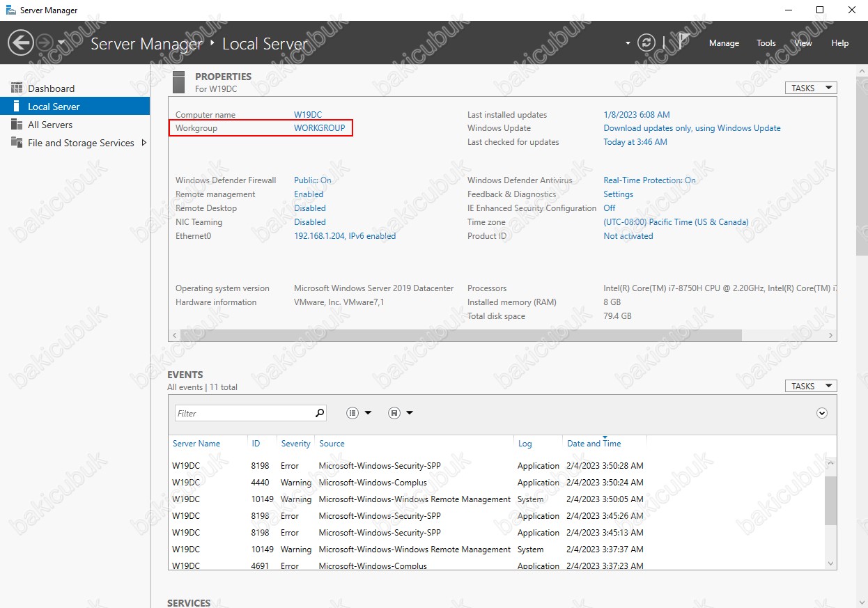
Task: Select the event logged at 3:50:28 AM
Action: click(x=497, y=466)
